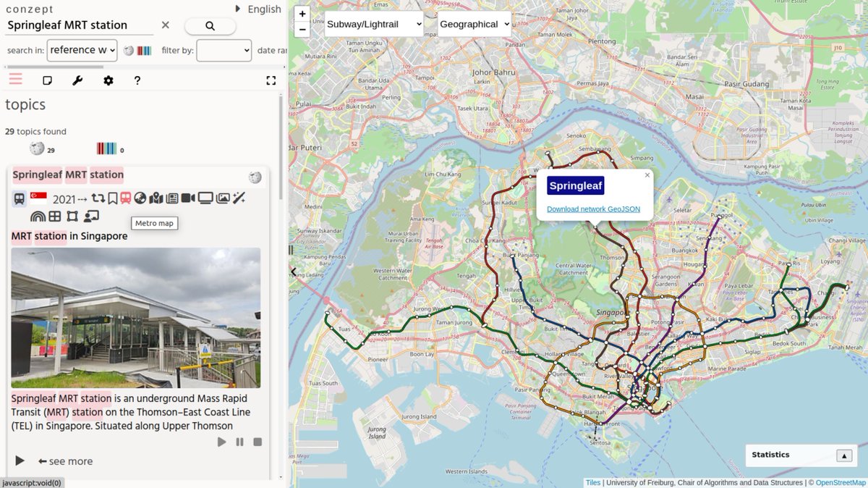The height and width of the screenshot is (488, 868).
Task: Clear the search query with the X
Action: [x=165, y=25]
